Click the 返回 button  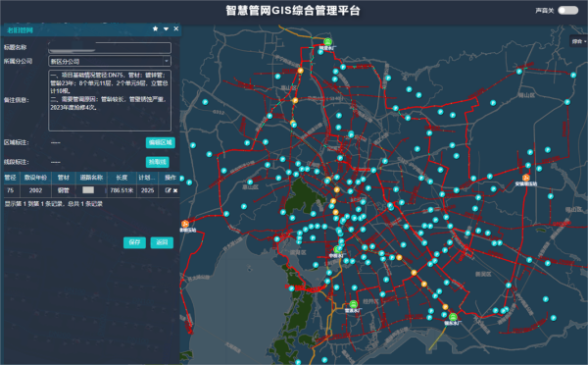(162, 242)
